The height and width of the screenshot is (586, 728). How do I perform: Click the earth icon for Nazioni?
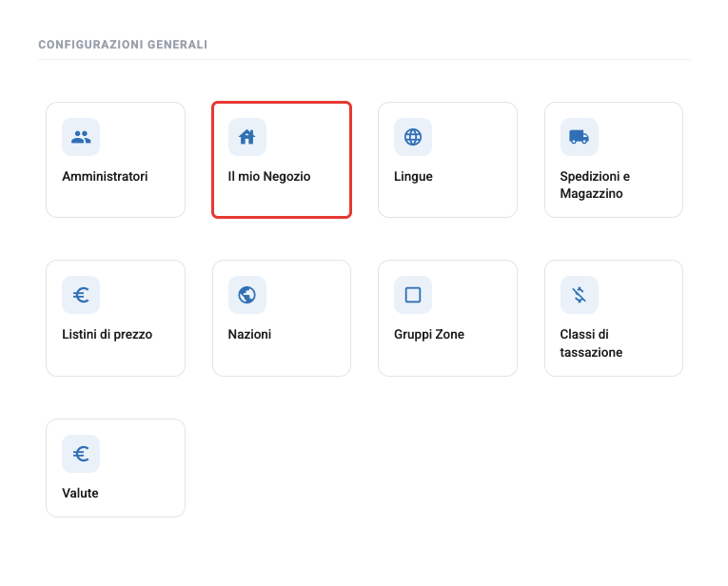click(247, 295)
